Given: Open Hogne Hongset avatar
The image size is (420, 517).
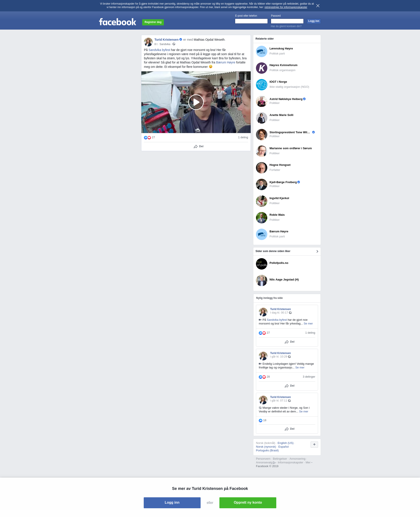Looking at the screenshot, I should click(x=262, y=168).
